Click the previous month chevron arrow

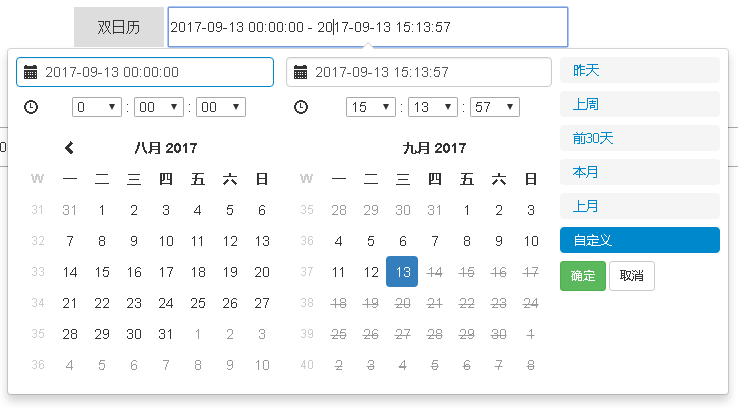[x=69, y=148]
